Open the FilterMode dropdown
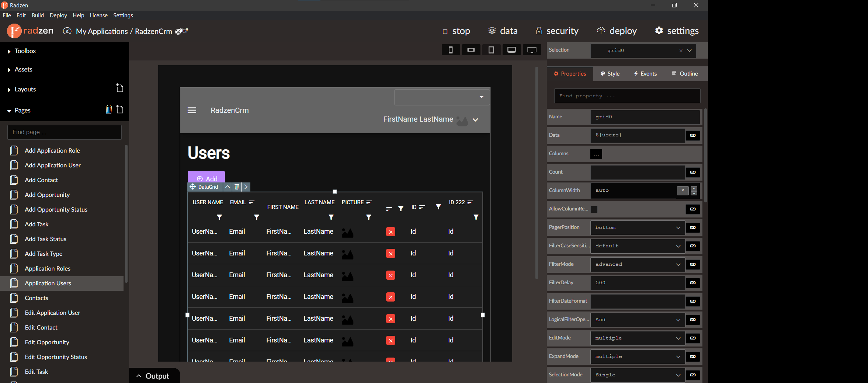The height and width of the screenshot is (383, 868). point(637,264)
